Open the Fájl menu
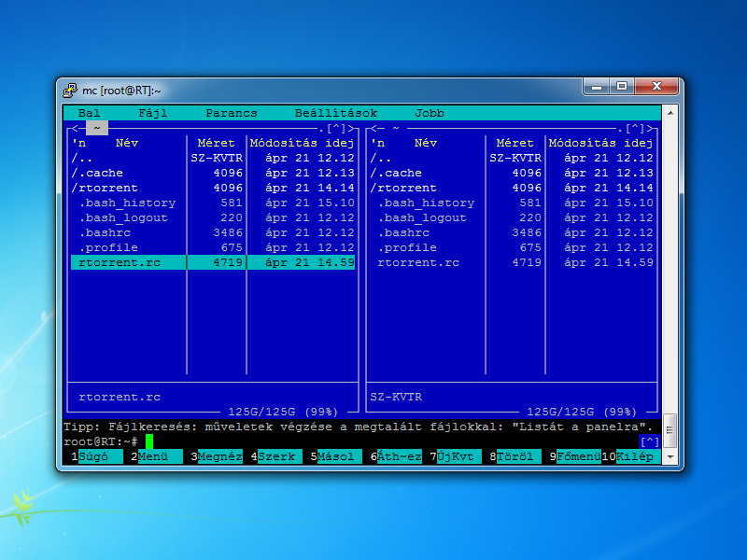The width and height of the screenshot is (747, 560). (x=153, y=113)
